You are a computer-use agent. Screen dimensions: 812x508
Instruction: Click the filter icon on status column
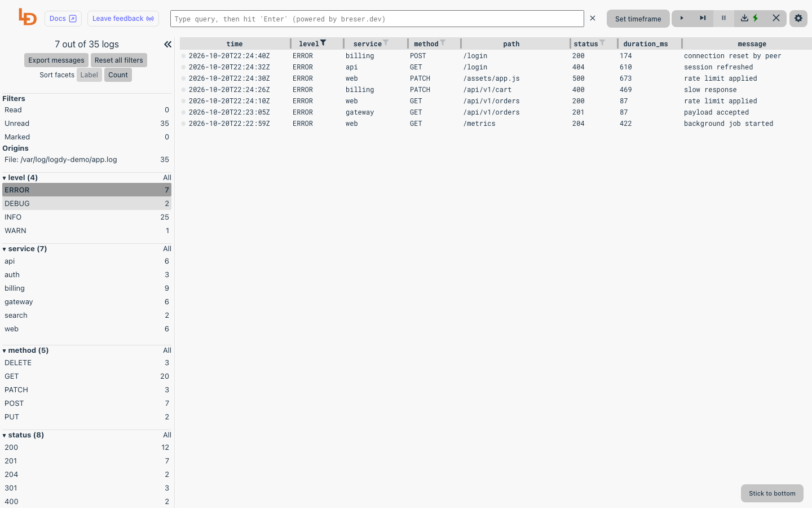pos(602,43)
